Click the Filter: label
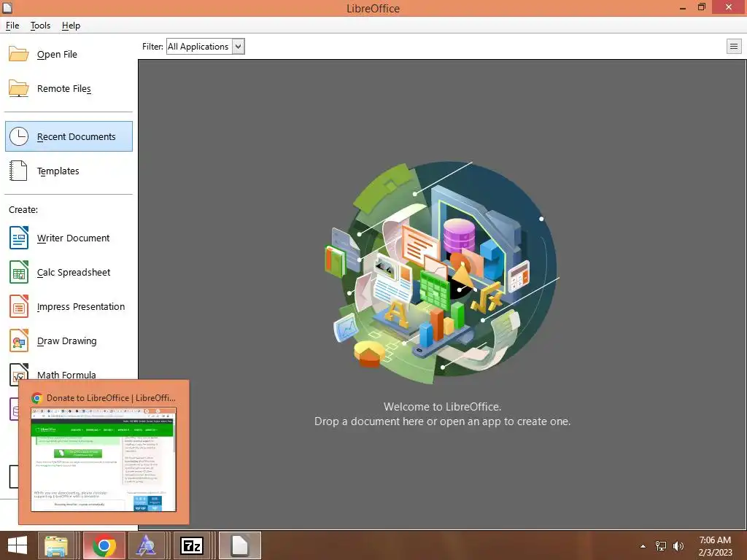Viewport: 747px width, 560px height. [152, 47]
